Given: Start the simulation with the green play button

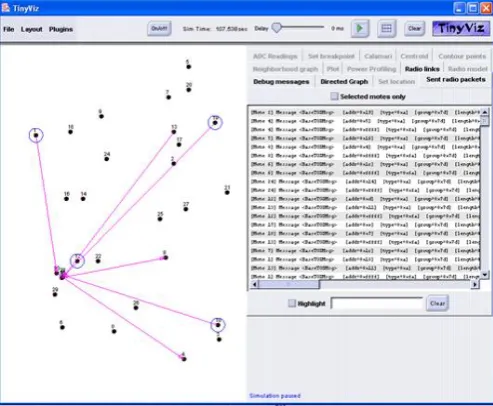Looking at the screenshot, I should pos(360,29).
